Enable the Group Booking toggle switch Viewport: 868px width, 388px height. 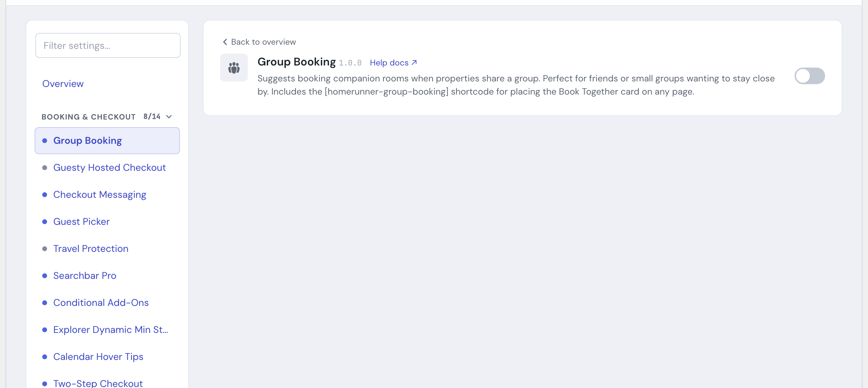[810, 76]
